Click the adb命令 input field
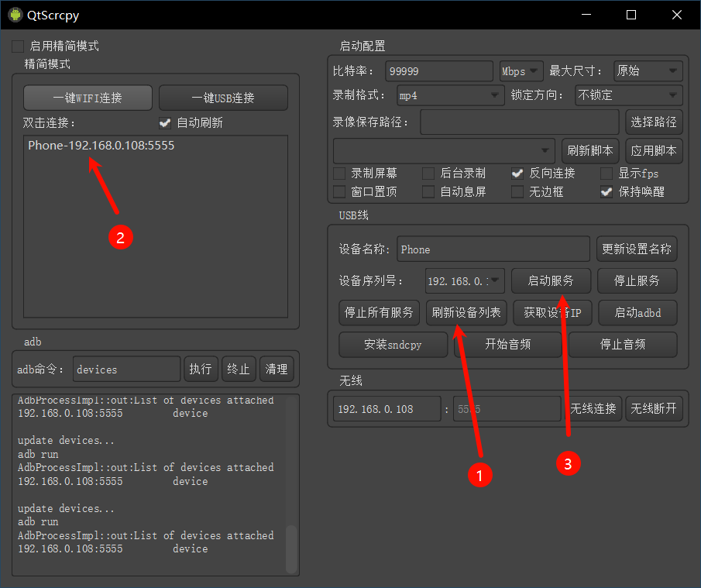This screenshot has width=701, height=588. (127, 370)
